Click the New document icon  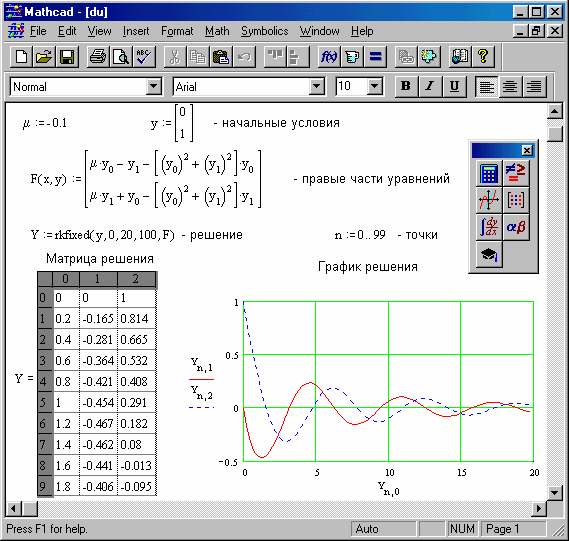pos(21,57)
